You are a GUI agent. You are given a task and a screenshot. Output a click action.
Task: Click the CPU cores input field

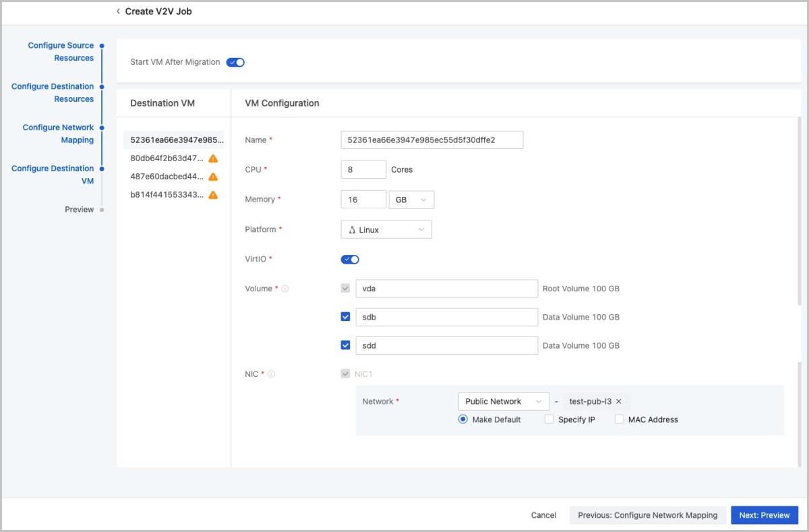click(x=363, y=170)
